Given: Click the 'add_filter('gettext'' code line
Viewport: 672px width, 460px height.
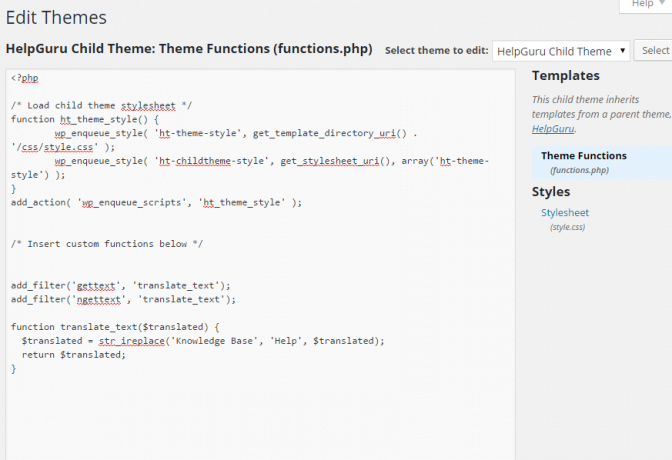Looking at the screenshot, I should click(x=120, y=286).
